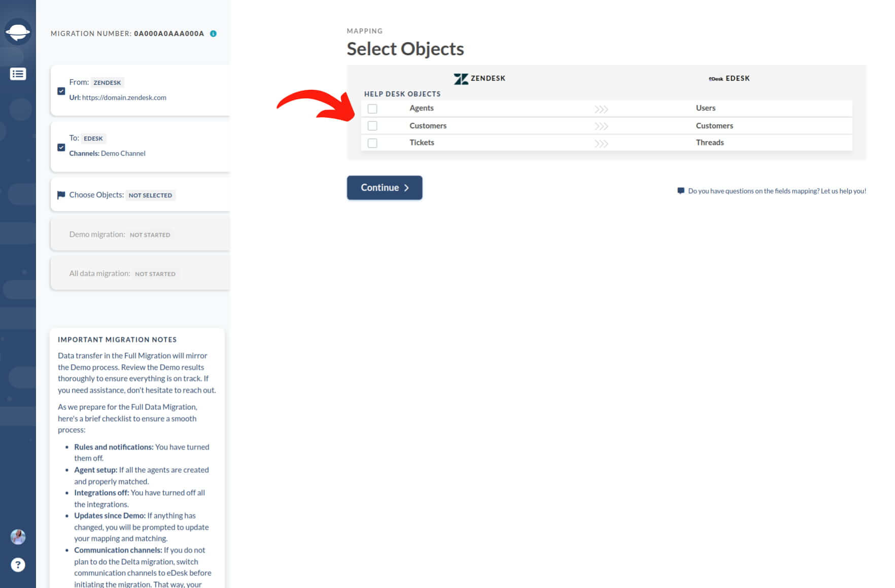Click arrows icon in the Agents row
This screenshot has height=588, width=895.
[601, 109]
